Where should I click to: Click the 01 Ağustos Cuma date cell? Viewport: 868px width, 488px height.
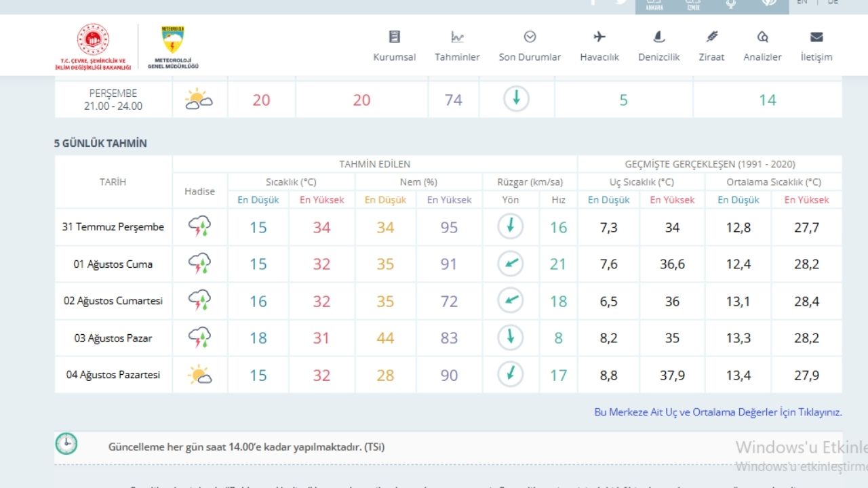coord(113,264)
